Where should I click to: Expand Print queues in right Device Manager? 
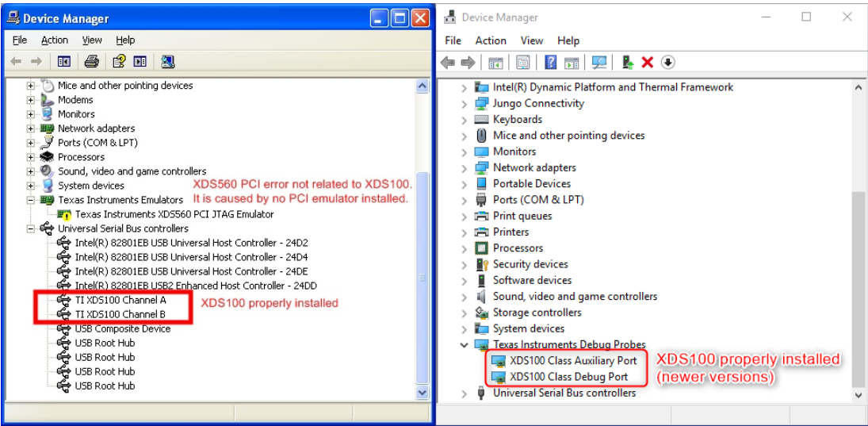[x=464, y=216]
